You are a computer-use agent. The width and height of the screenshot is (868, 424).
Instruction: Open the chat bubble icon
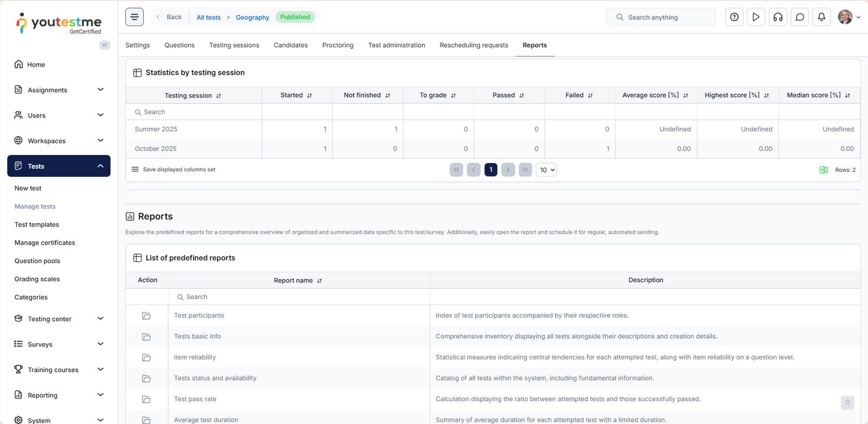click(x=800, y=17)
